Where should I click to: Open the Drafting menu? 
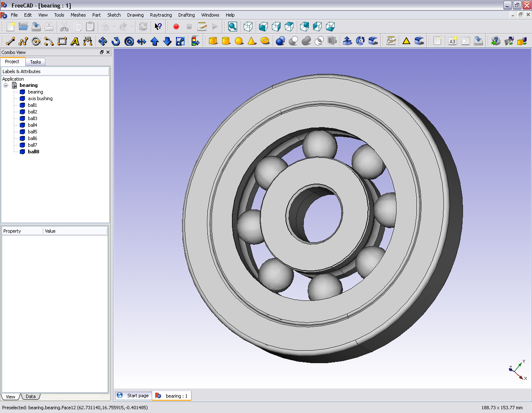click(x=186, y=15)
